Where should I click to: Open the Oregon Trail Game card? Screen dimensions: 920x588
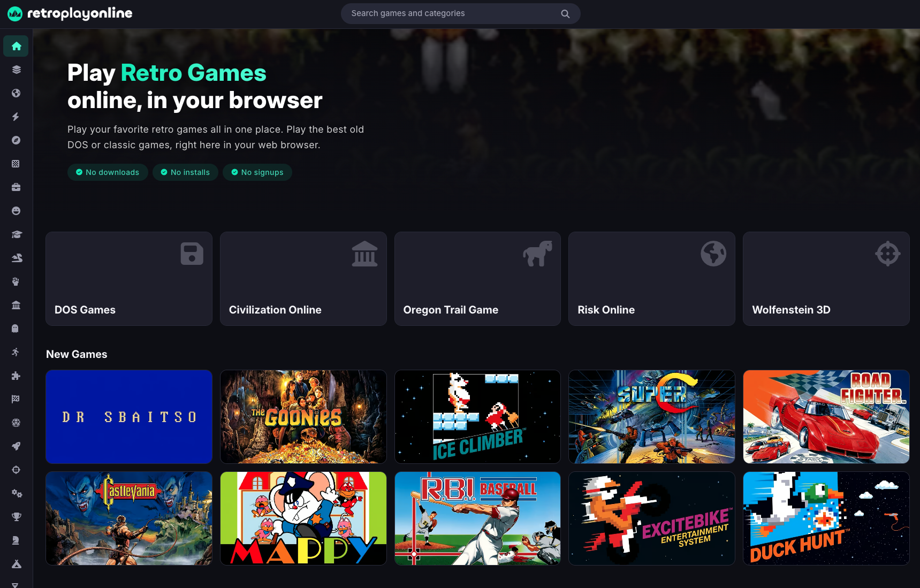pos(477,279)
